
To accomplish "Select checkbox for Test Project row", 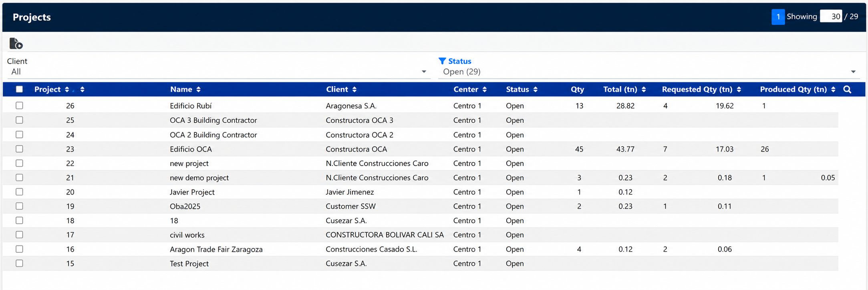I will point(19,263).
